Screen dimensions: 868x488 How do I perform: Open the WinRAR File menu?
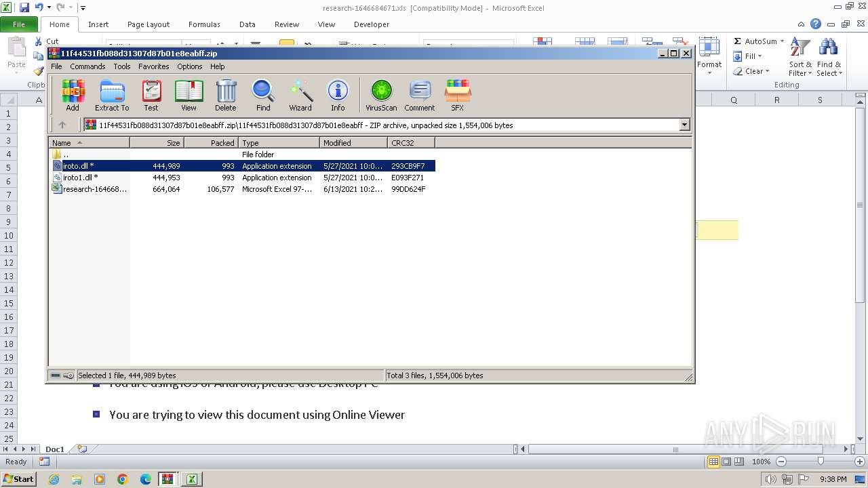56,66
